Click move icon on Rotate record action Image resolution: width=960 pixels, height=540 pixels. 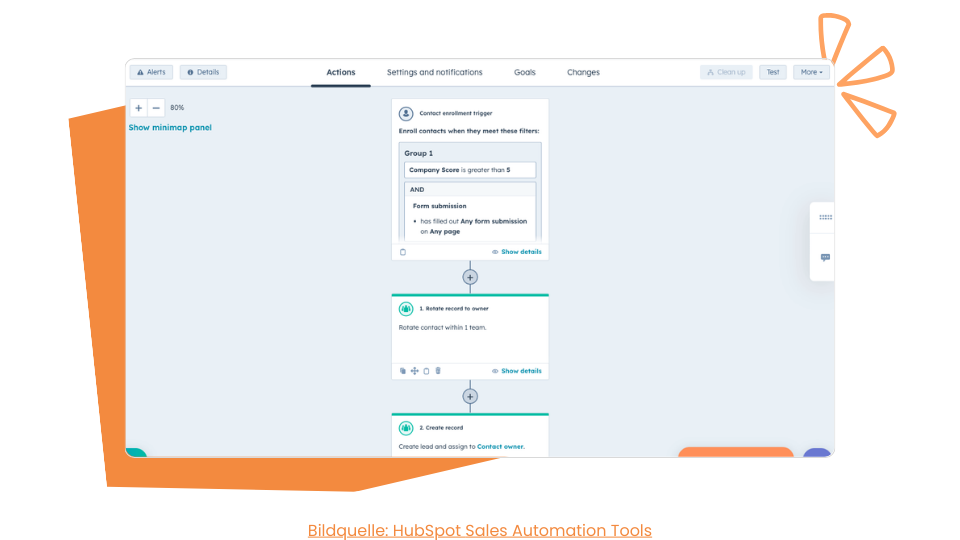pos(414,371)
